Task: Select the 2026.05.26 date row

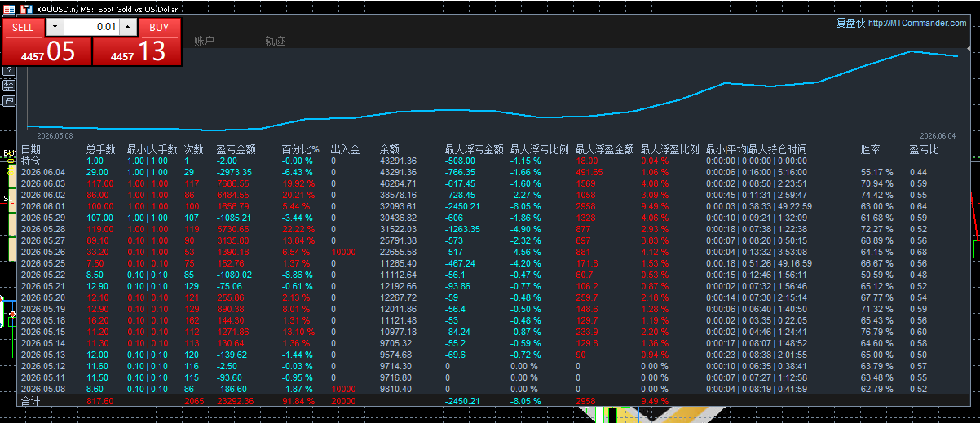Action: click(42, 252)
